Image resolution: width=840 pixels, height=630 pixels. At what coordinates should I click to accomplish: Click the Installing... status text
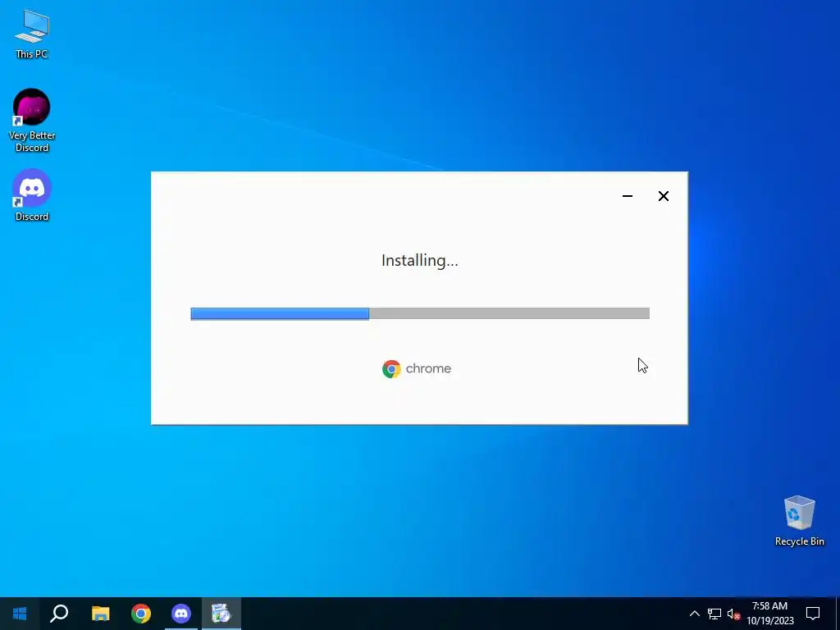419,260
